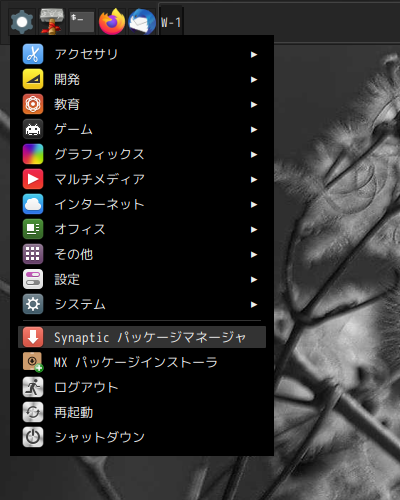Open the インターネット menu category
Screen dimensions: 400x500
point(142,204)
